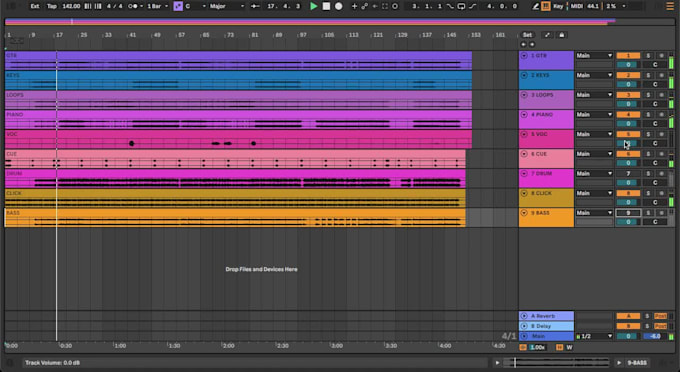
Task: Open the BASS track output Main dropdown
Action: point(594,213)
